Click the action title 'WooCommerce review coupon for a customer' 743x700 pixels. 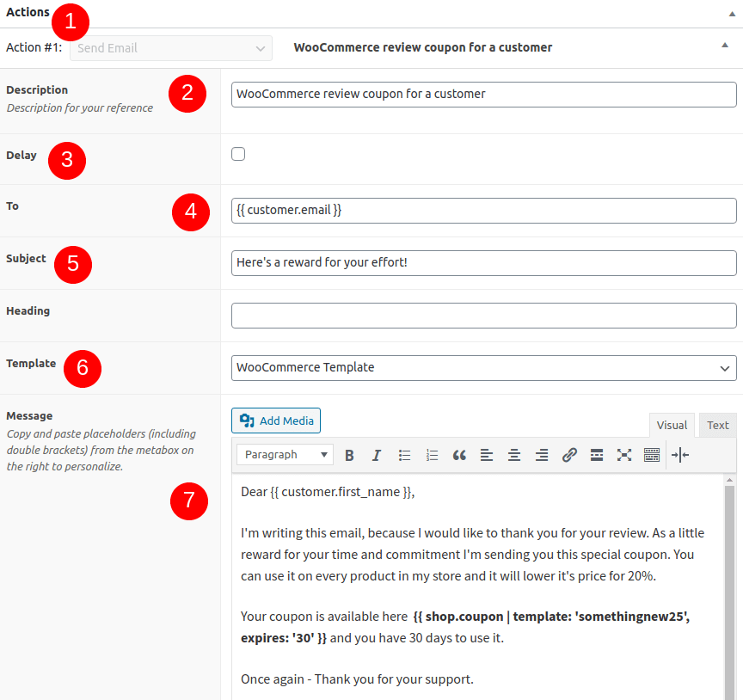point(423,47)
